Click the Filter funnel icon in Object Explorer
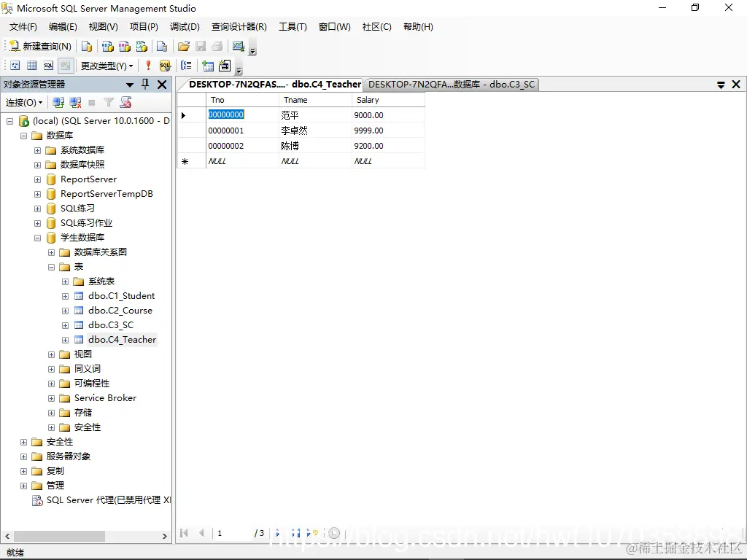Screen dimensions: 747x560 click(x=109, y=102)
